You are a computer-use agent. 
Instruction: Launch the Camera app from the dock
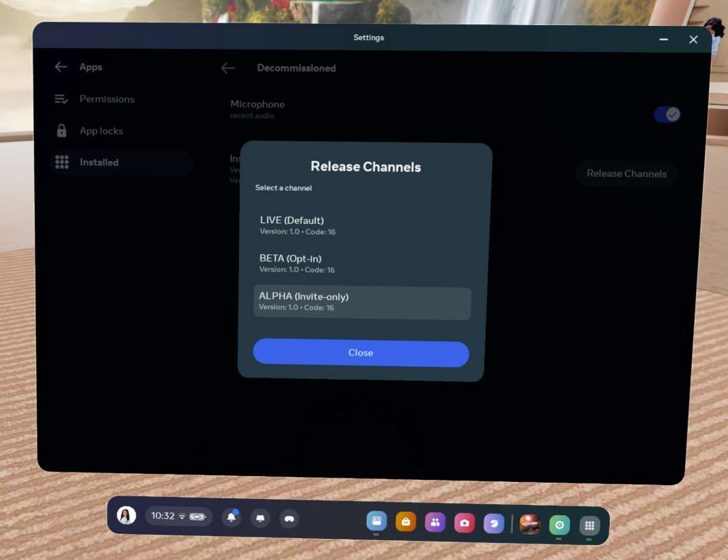(x=464, y=523)
